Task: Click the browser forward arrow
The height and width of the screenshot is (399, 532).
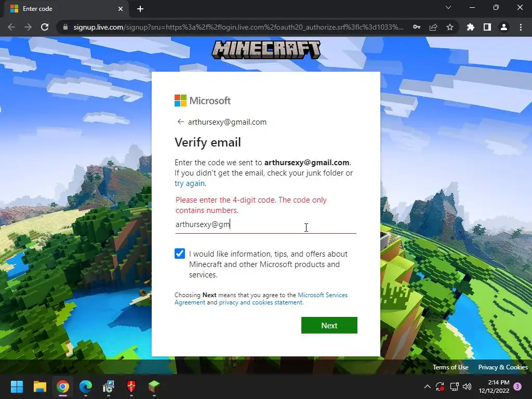Action: tap(28, 27)
